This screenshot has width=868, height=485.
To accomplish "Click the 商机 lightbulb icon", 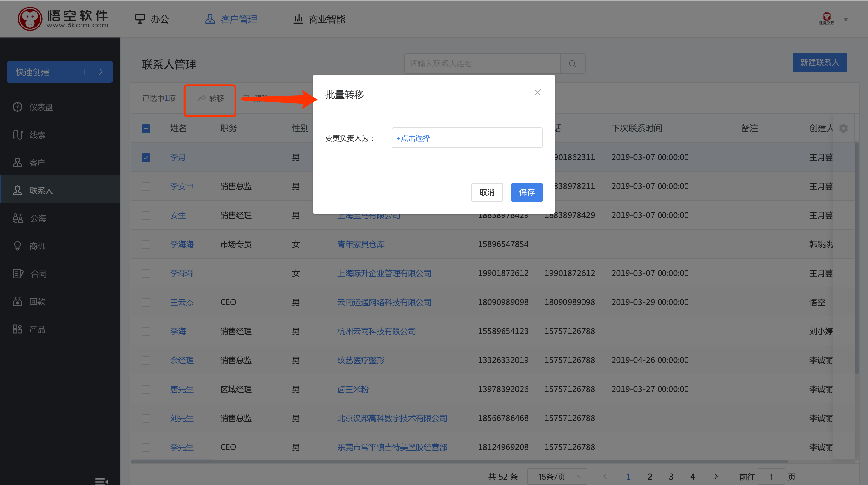I will (18, 246).
